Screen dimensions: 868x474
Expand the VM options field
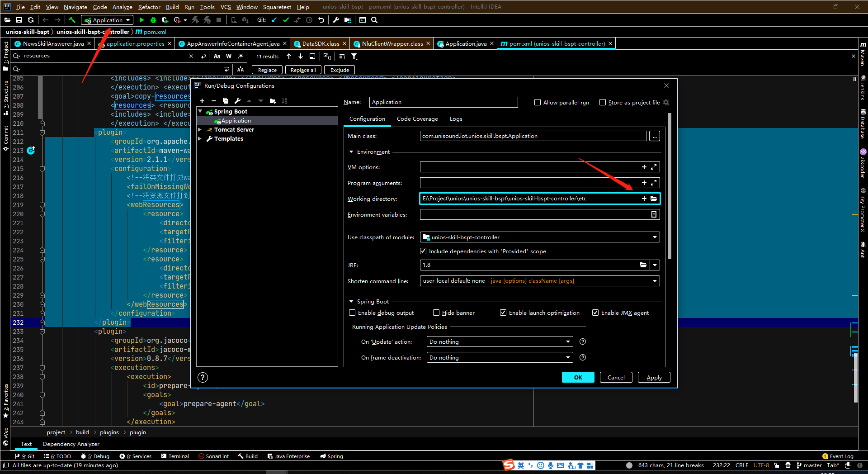tap(654, 167)
